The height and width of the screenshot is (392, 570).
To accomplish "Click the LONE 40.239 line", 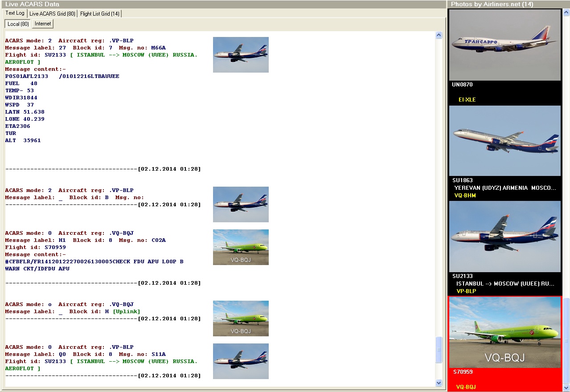I will click(25, 119).
